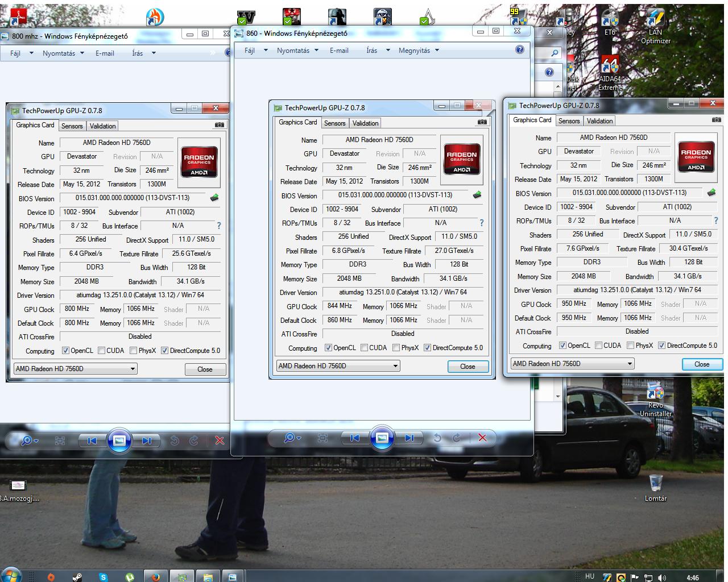Open AIDA64 Extreme desktop shortcut
728x582 pixels.
click(610, 73)
